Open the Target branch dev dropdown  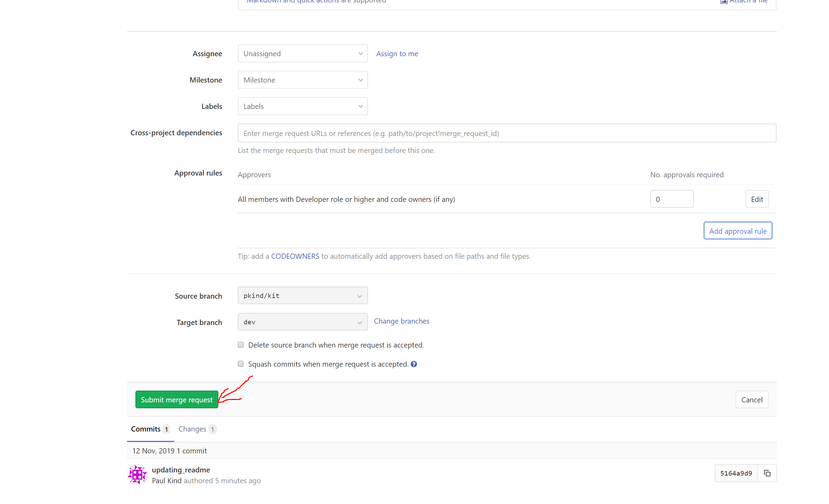tap(302, 322)
